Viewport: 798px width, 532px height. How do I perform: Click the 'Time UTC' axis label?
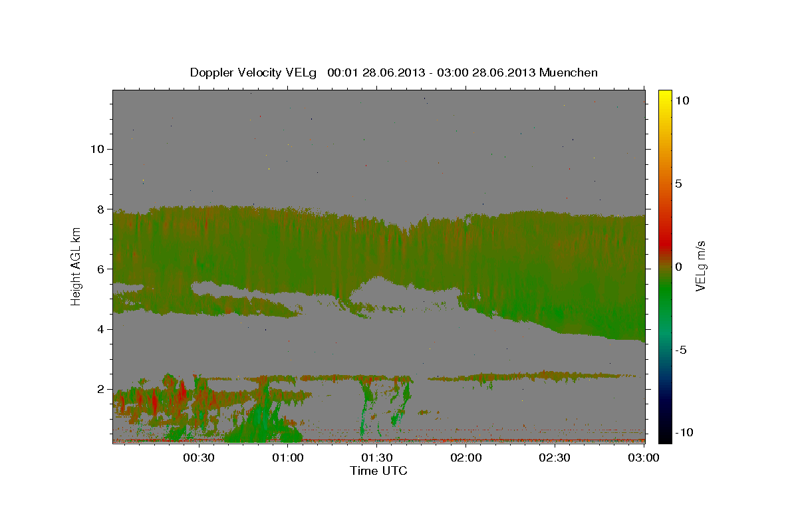[378, 471]
